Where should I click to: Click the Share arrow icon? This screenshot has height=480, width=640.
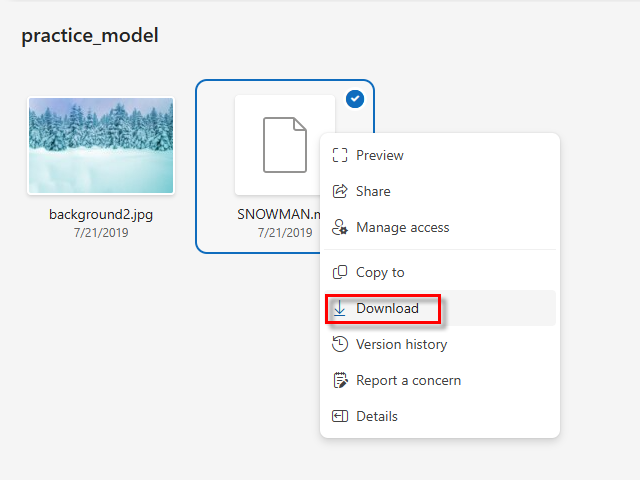340,191
